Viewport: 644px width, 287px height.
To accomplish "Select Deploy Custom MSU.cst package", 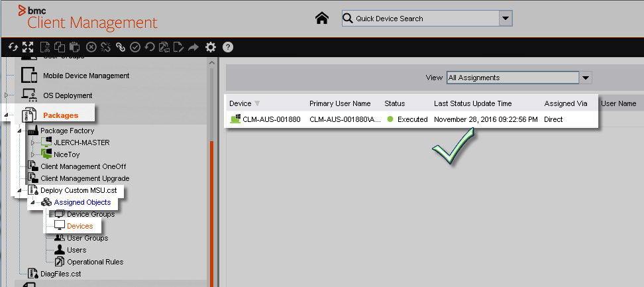I will (79, 190).
